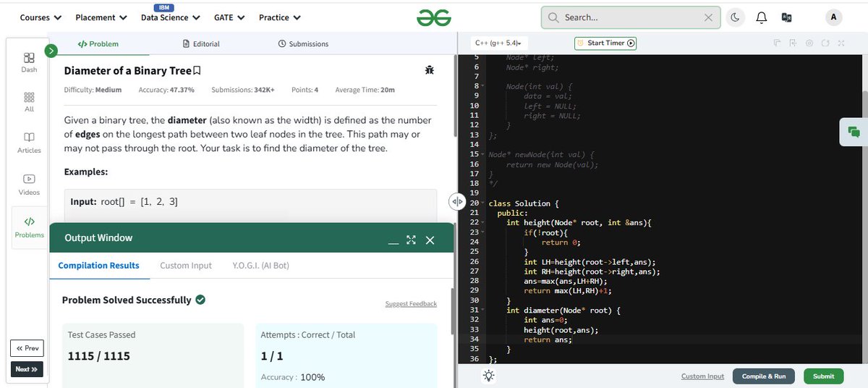The width and height of the screenshot is (868, 388).
Task: Click the Compile & Run button
Action: click(764, 376)
